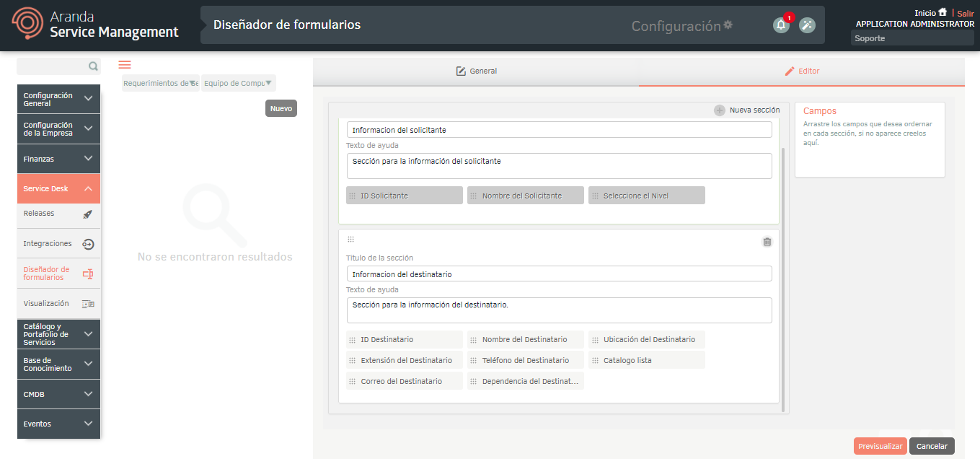Expand Configuración de la Empresa menu

tap(59, 129)
